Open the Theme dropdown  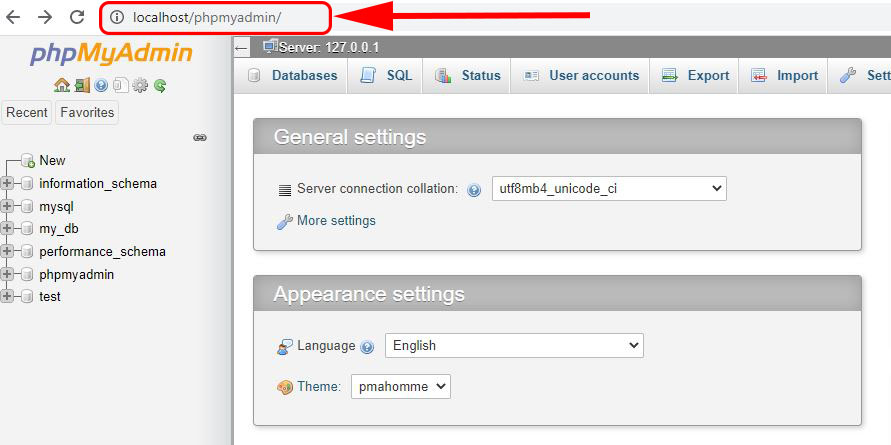click(x=401, y=386)
